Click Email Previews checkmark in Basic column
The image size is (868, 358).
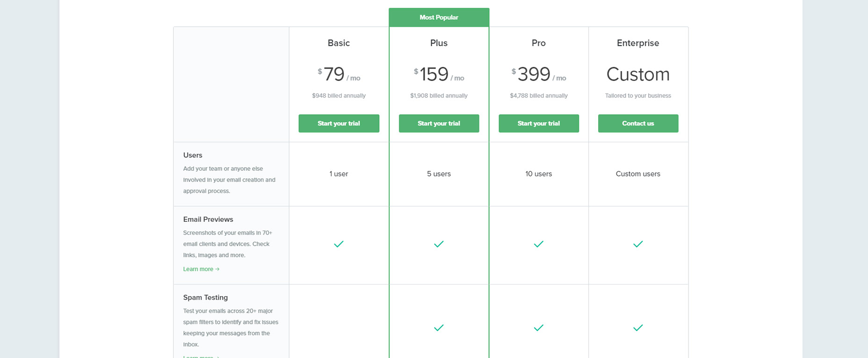click(x=339, y=244)
